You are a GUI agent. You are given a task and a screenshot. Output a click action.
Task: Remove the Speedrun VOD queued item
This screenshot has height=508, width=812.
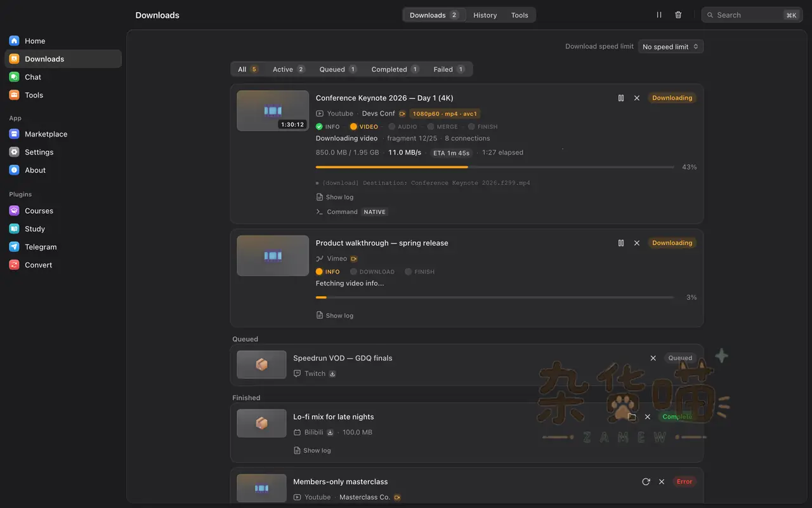(x=653, y=358)
